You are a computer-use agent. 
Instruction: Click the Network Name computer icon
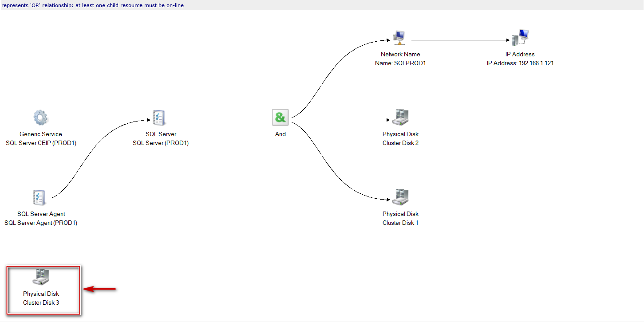click(x=399, y=38)
